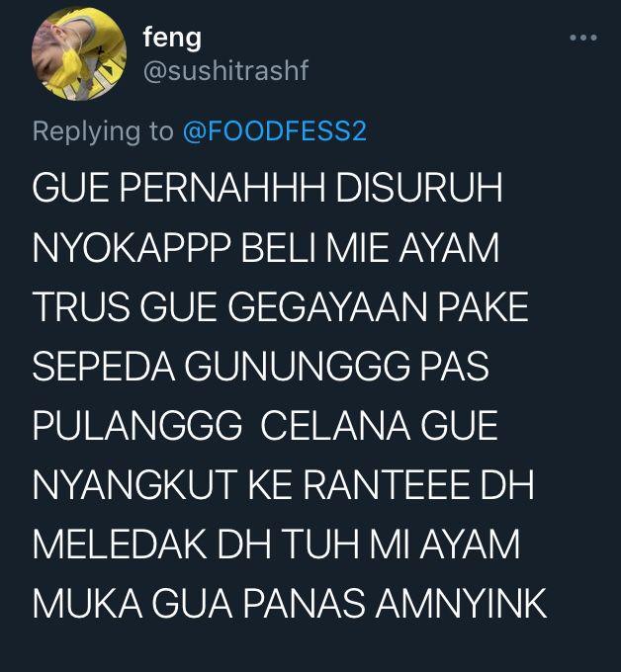Open the @sushitrashf handle
Viewport: 621px width, 672px height.
tap(225, 71)
